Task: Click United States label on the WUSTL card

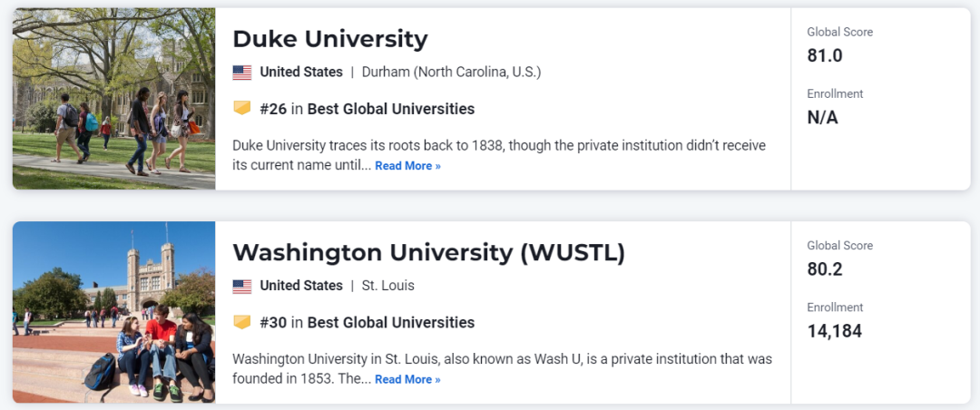Action: (x=301, y=287)
